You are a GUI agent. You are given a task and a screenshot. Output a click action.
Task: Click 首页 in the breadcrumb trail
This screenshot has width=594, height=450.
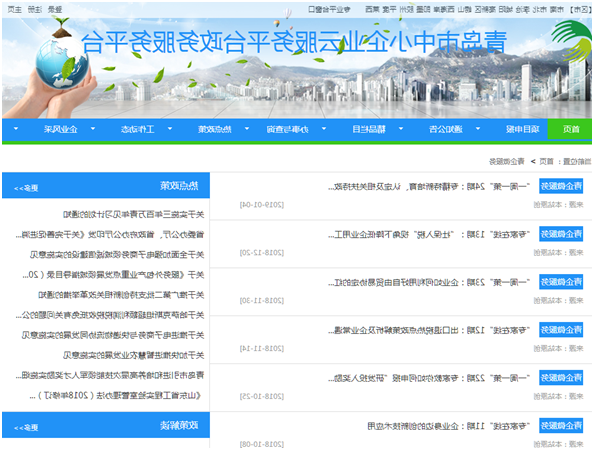[x=546, y=162]
